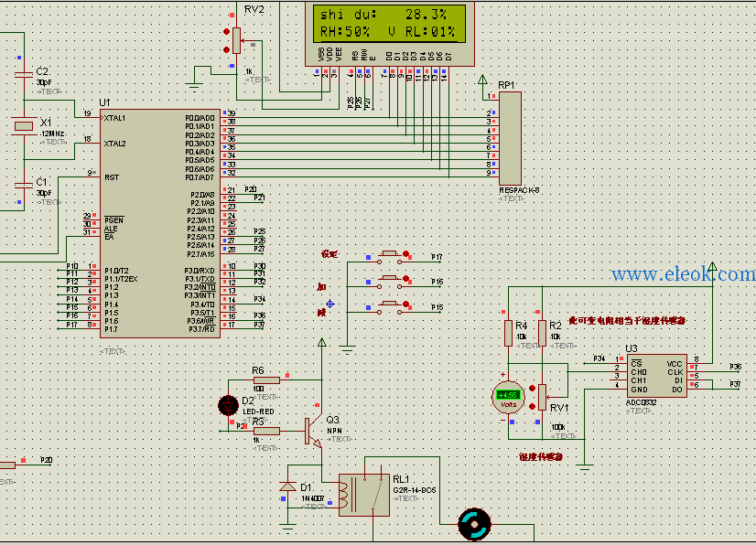Toggle latch dot on the P17 button

(x=406, y=254)
